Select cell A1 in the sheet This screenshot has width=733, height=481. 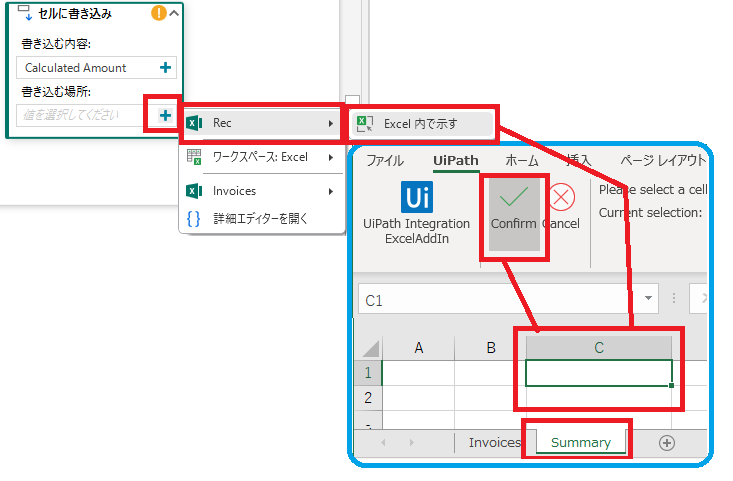pyautogui.click(x=418, y=373)
